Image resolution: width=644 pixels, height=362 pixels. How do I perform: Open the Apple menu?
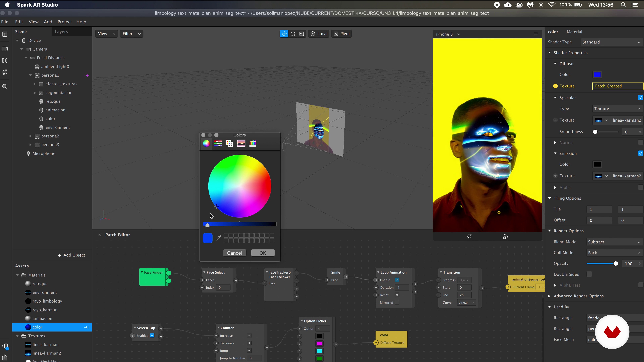click(x=7, y=5)
